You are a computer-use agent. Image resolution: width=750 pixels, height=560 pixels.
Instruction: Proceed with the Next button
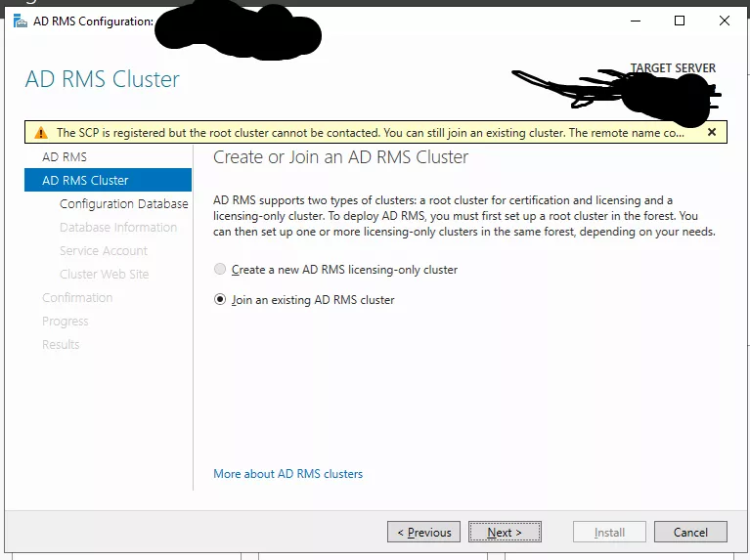point(505,532)
